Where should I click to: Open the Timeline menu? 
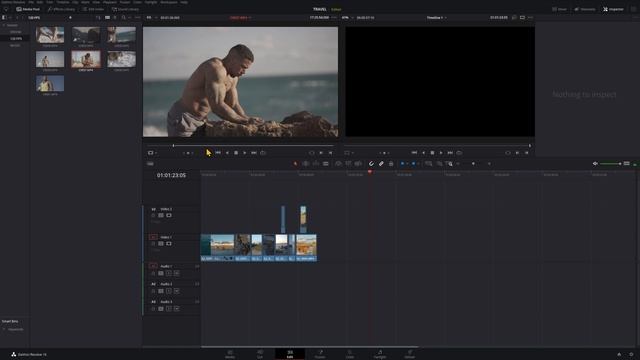[x=62, y=2]
